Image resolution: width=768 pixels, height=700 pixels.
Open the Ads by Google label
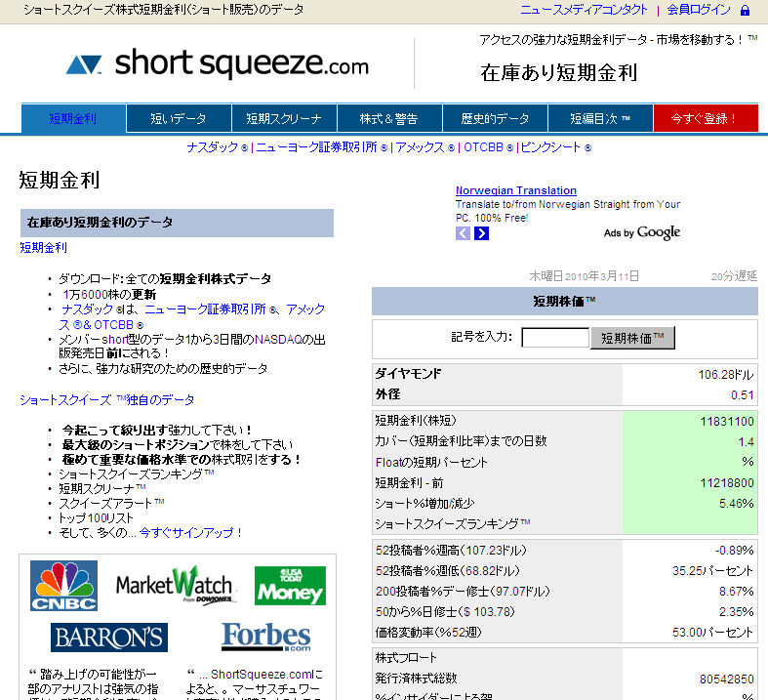pyautogui.click(x=641, y=232)
